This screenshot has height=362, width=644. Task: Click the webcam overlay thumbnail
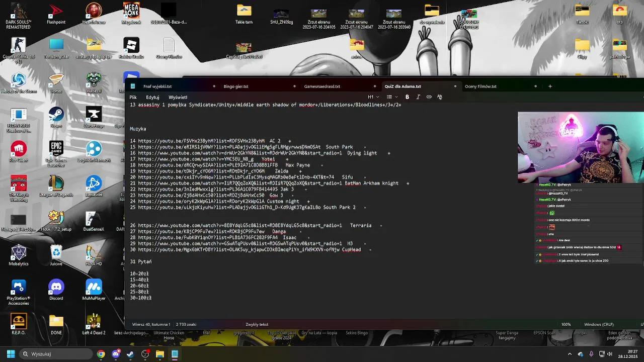coord(581,147)
